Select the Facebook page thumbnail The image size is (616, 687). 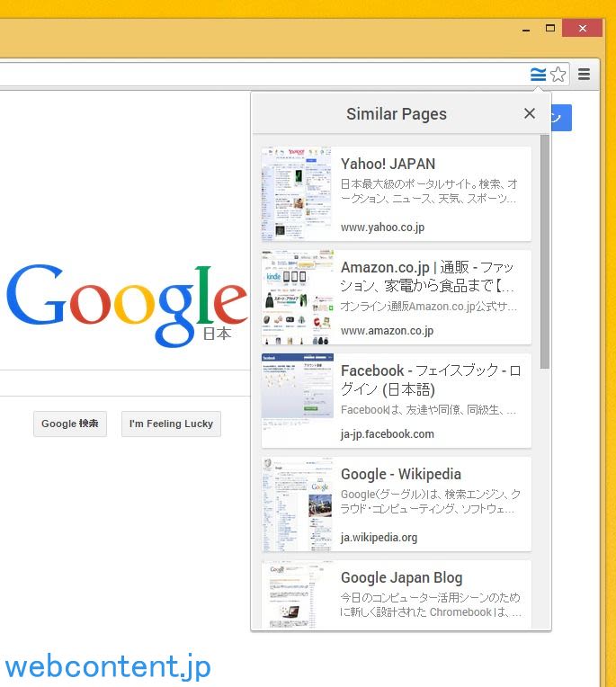pyautogui.click(x=297, y=400)
